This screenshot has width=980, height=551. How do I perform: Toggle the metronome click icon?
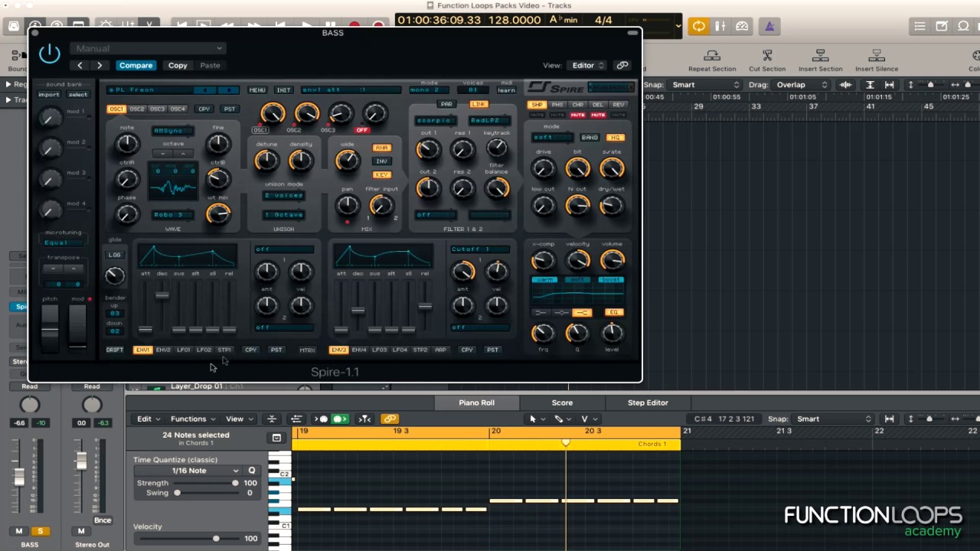point(769,26)
